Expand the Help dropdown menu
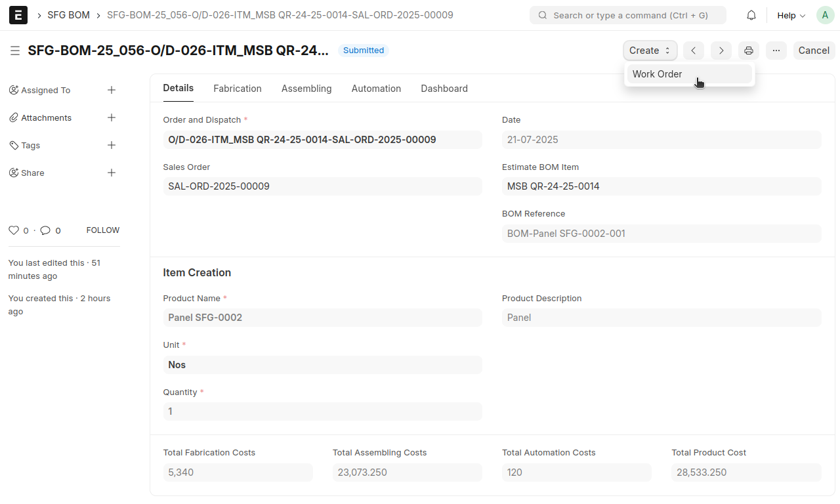Screen dimensions: 840x504 (x=791, y=15)
